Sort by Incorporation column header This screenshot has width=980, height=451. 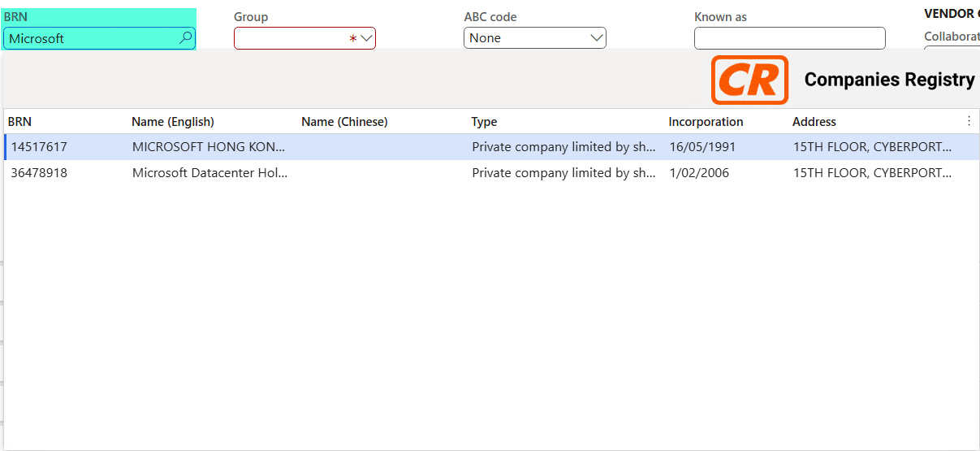706,122
